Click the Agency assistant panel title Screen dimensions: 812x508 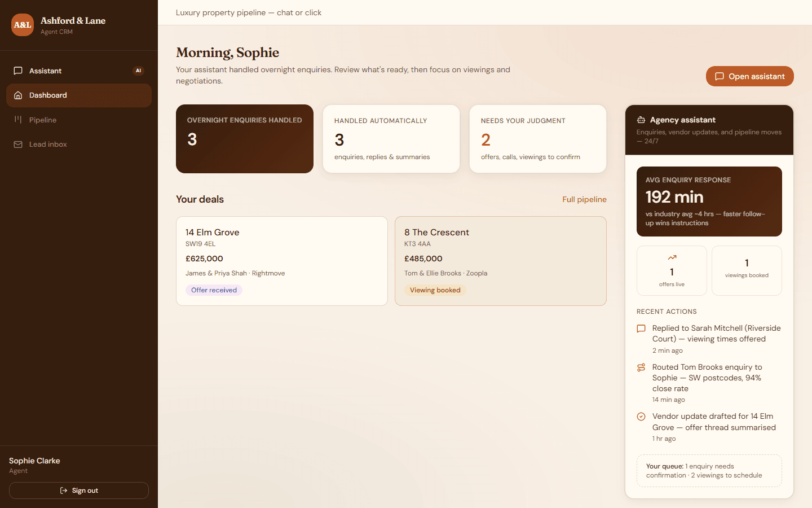[x=682, y=120]
